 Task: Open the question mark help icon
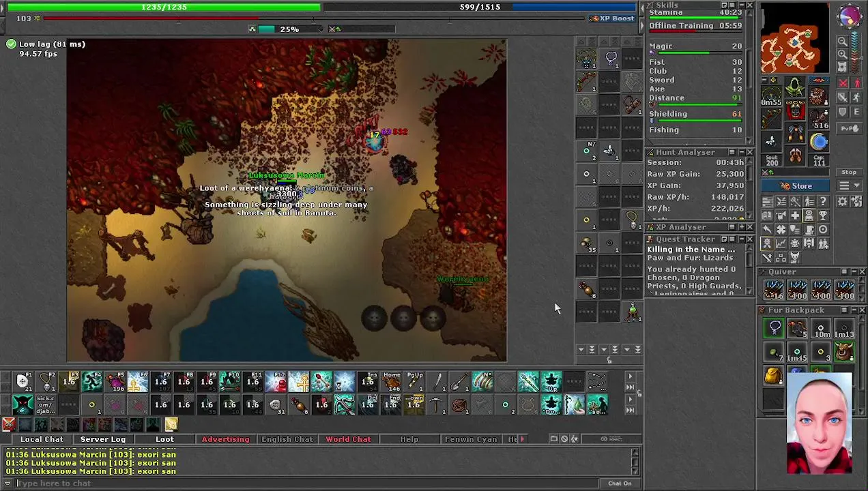(823, 201)
